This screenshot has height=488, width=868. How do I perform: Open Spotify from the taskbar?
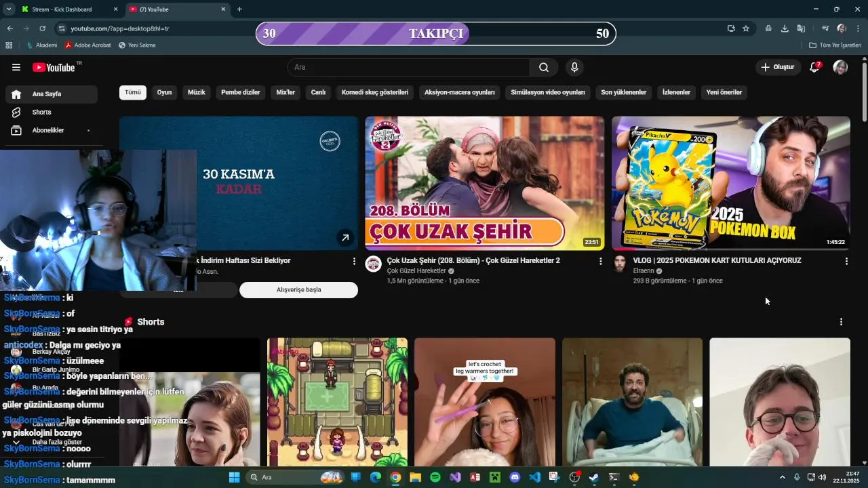tap(435, 477)
